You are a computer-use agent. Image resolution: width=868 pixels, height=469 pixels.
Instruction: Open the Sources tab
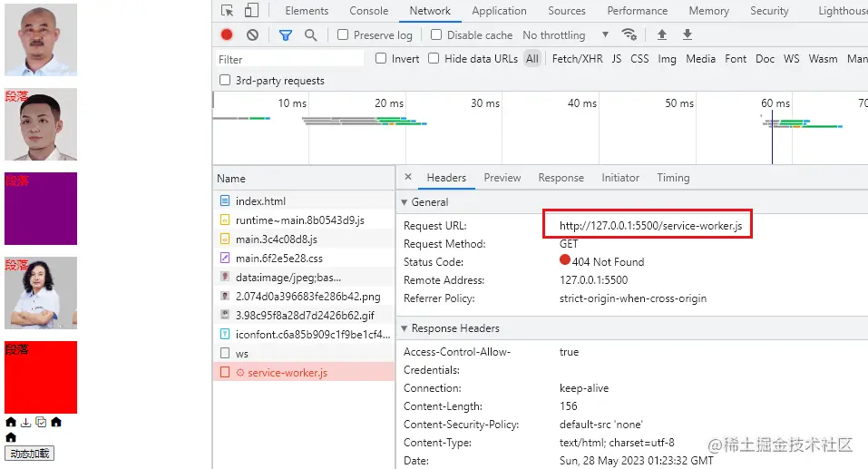click(566, 11)
